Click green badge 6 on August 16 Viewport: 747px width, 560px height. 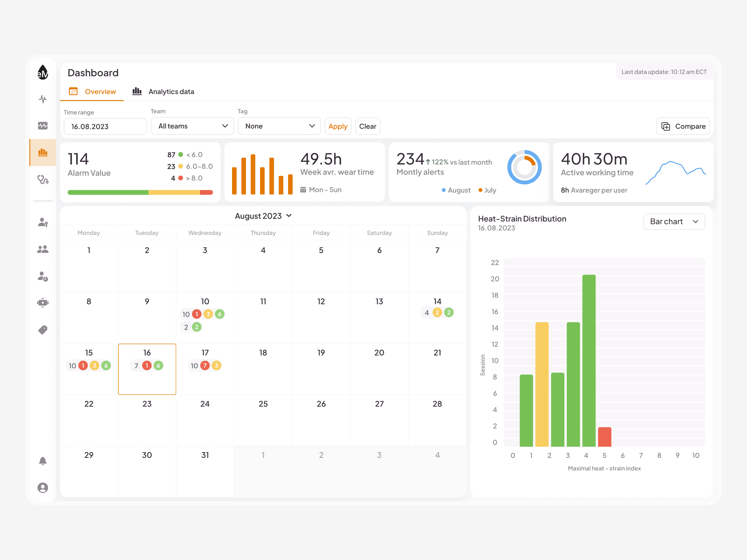coord(158,366)
